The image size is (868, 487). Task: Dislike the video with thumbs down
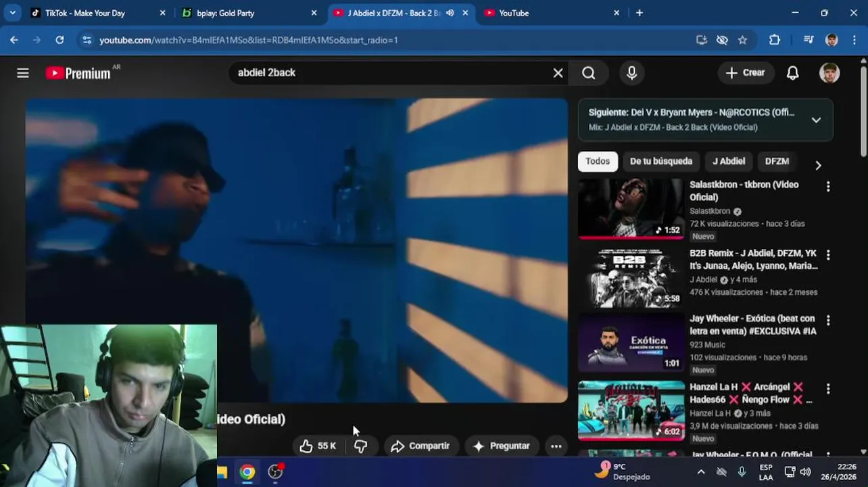(361, 446)
